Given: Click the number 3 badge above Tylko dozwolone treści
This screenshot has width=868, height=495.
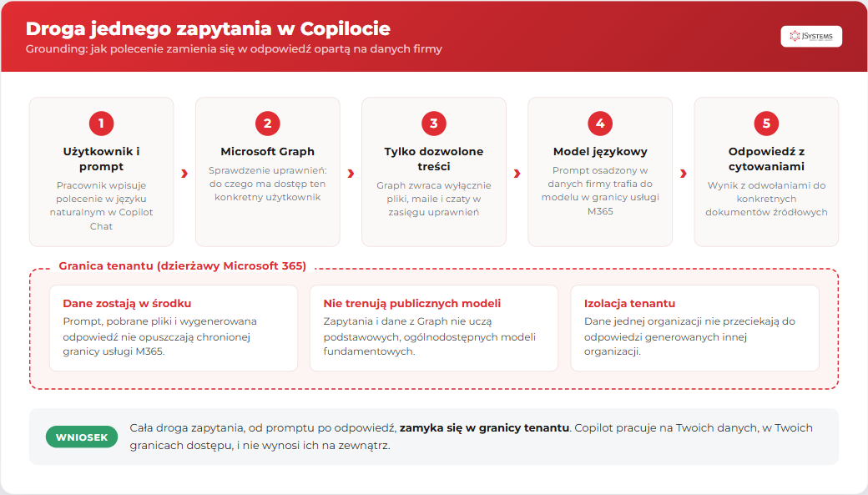Looking at the screenshot, I should (433, 124).
